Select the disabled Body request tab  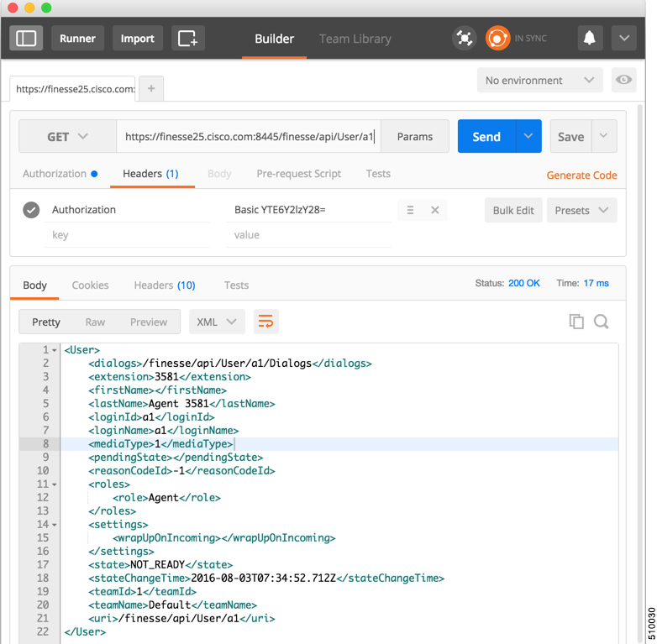click(x=219, y=174)
